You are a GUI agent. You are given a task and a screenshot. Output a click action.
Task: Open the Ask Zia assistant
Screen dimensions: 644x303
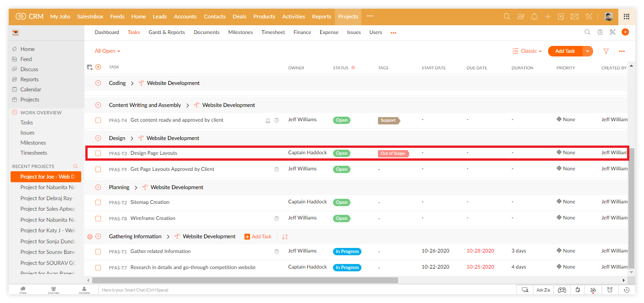(x=543, y=290)
